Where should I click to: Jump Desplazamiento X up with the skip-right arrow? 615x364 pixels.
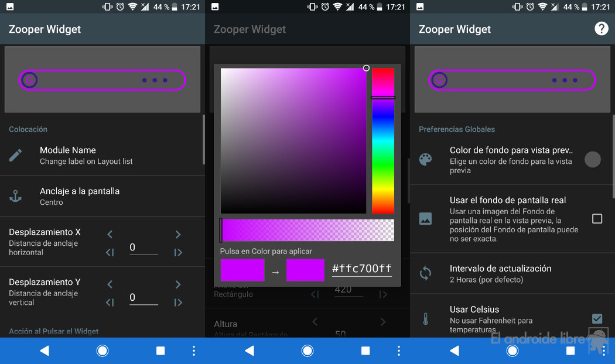[x=178, y=252]
